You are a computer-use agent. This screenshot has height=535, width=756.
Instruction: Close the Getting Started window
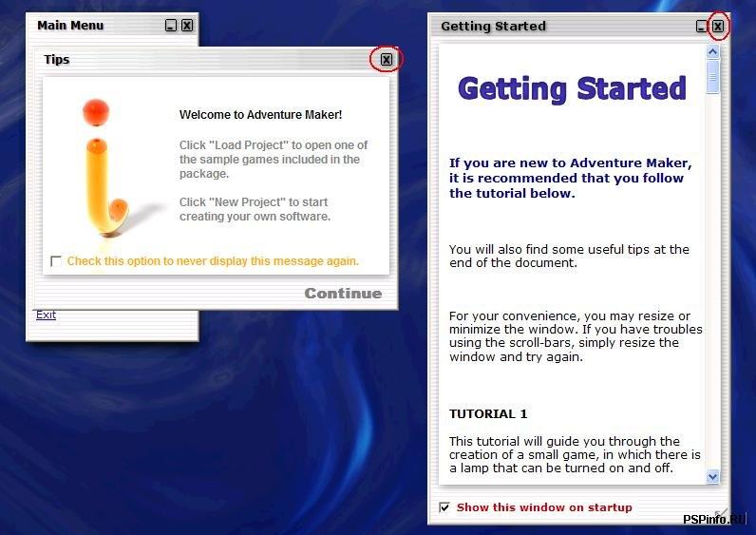[x=718, y=27]
